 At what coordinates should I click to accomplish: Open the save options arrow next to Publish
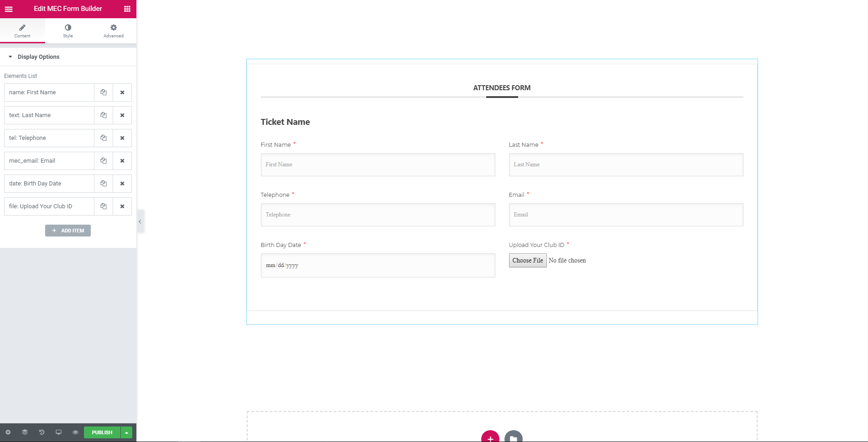(126, 432)
